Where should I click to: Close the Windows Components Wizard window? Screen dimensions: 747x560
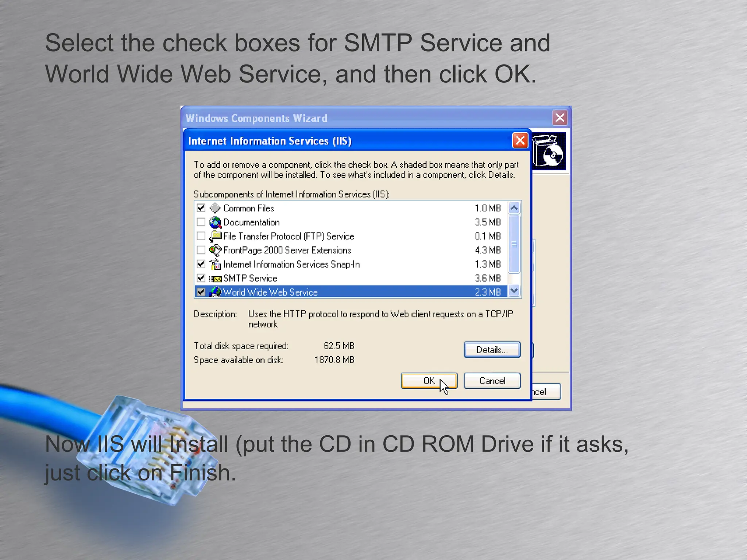pyautogui.click(x=560, y=118)
